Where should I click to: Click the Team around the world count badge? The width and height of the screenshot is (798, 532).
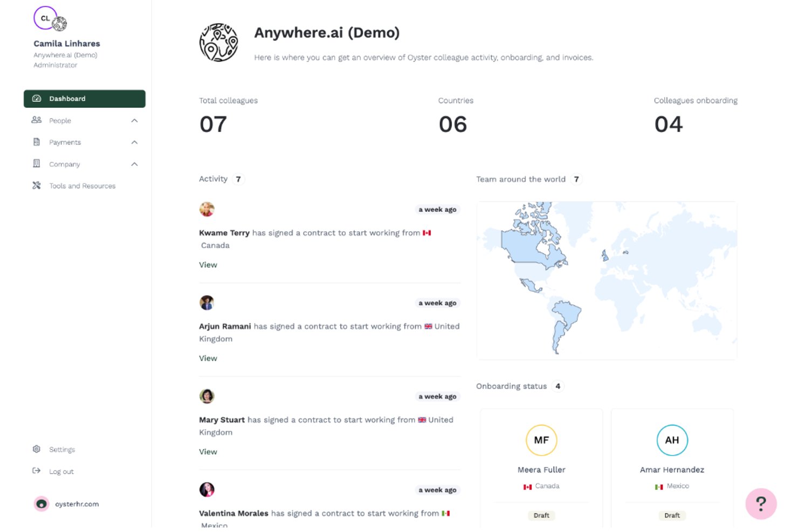point(576,179)
